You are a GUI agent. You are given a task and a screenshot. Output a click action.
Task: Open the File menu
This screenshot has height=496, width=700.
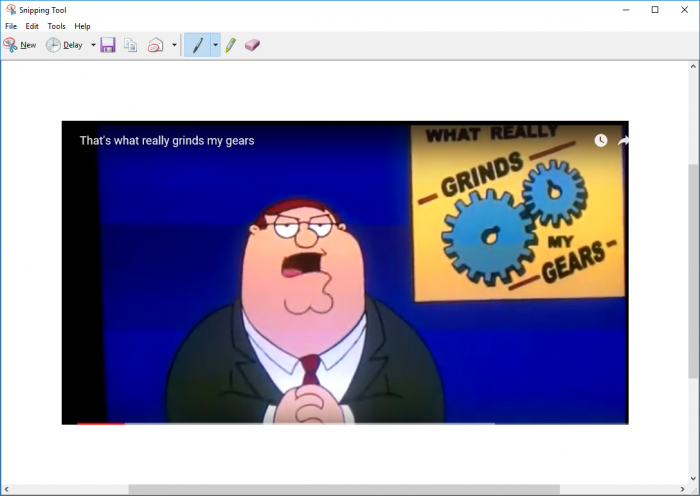(11, 26)
